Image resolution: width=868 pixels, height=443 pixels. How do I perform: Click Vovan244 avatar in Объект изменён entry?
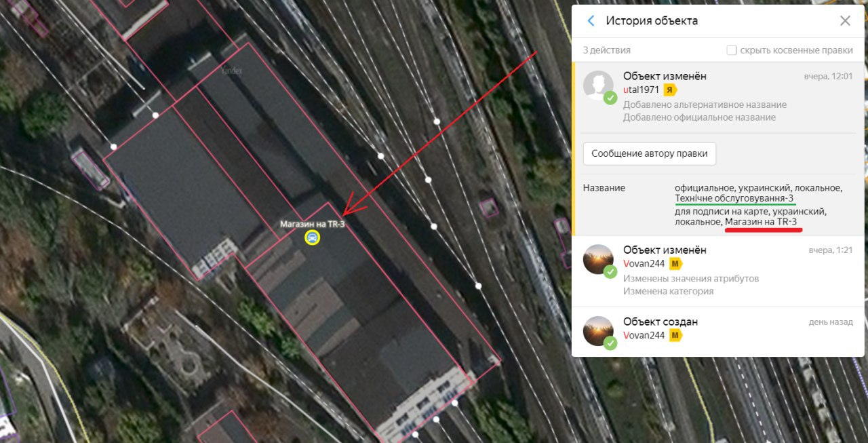coord(597,258)
